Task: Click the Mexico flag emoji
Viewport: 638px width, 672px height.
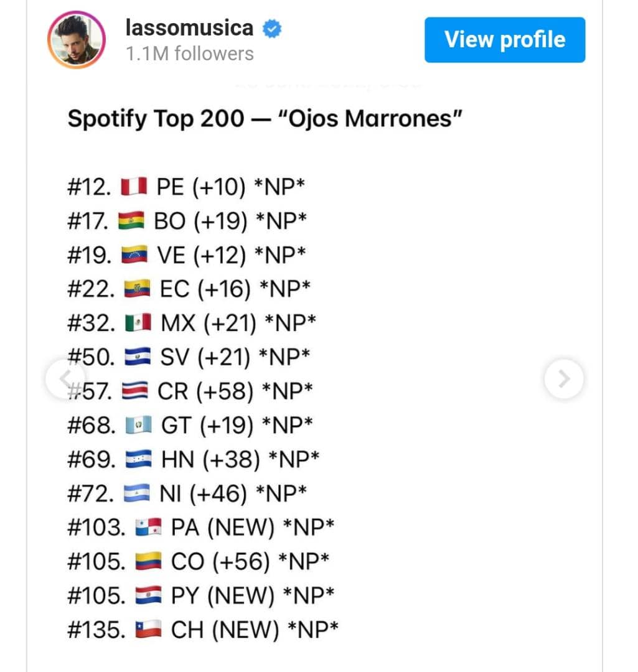Action: tap(138, 323)
